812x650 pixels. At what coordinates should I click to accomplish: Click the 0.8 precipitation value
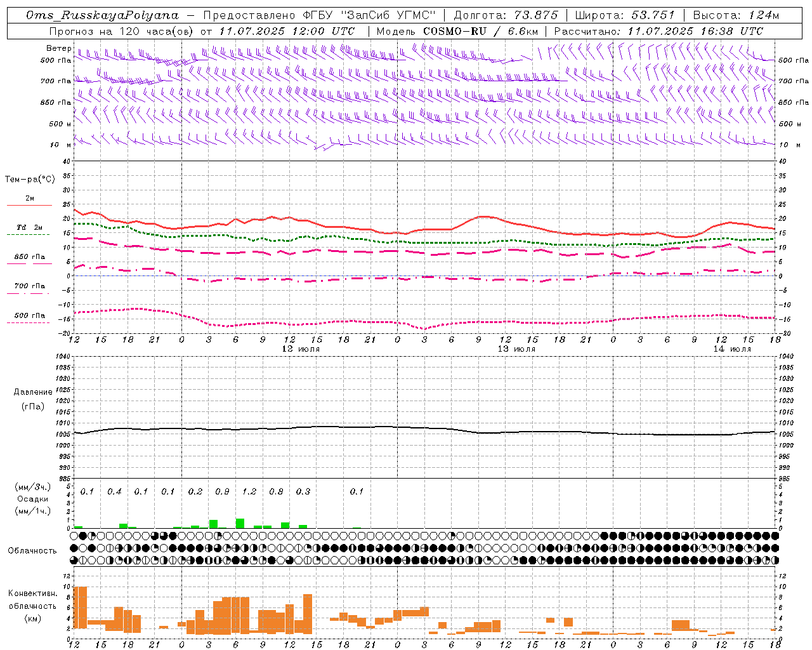click(277, 491)
